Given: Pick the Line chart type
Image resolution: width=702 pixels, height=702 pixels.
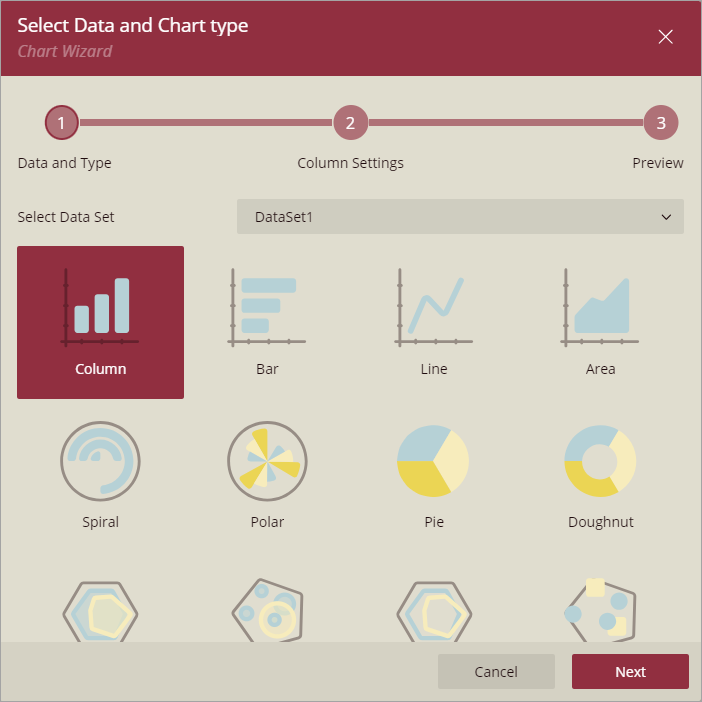Looking at the screenshot, I should click(x=434, y=322).
